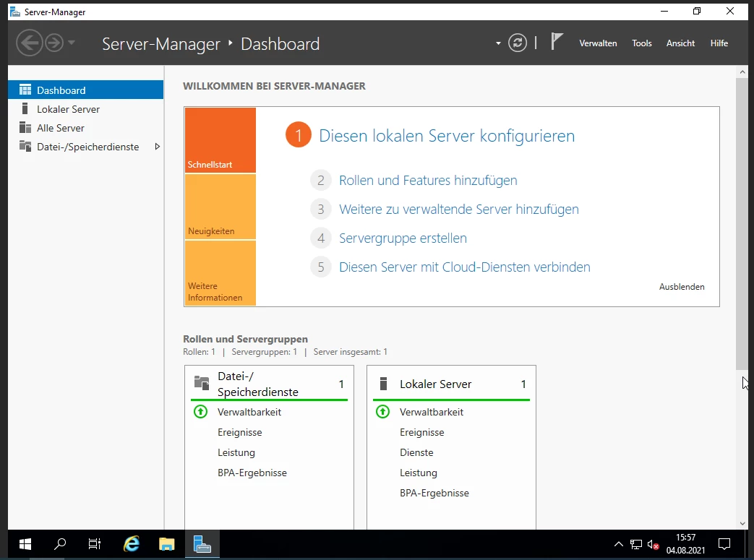
Task: Open File Explorer from the taskbar
Action: tap(167, 544)
